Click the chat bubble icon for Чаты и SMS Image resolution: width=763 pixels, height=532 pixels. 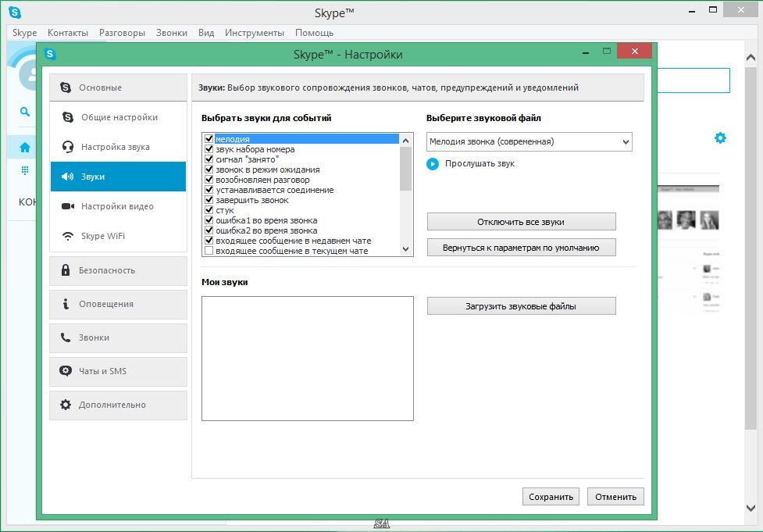tap(66, 371)
